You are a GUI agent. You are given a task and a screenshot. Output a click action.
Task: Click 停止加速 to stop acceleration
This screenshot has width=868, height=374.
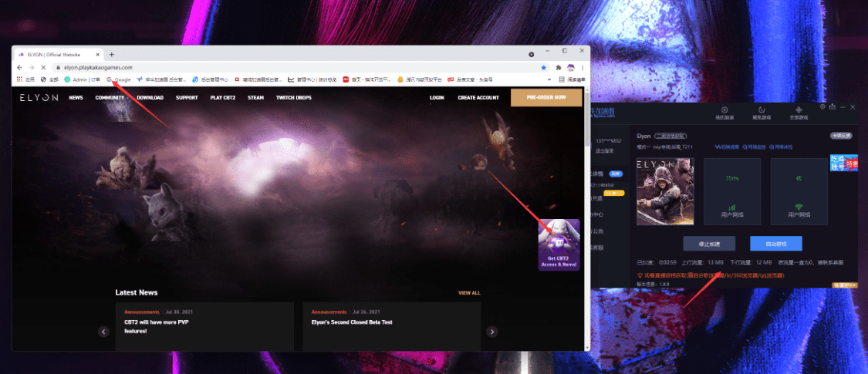[709, 244]
